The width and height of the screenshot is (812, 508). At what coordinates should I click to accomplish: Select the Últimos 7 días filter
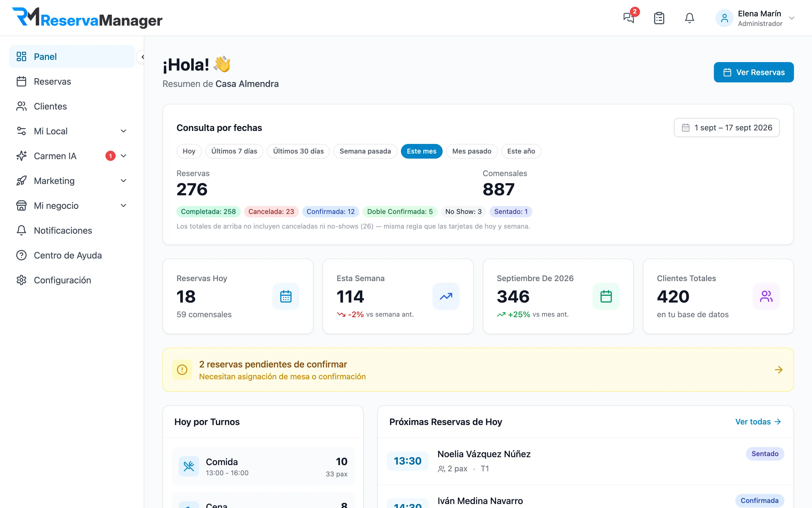point(234,151)
